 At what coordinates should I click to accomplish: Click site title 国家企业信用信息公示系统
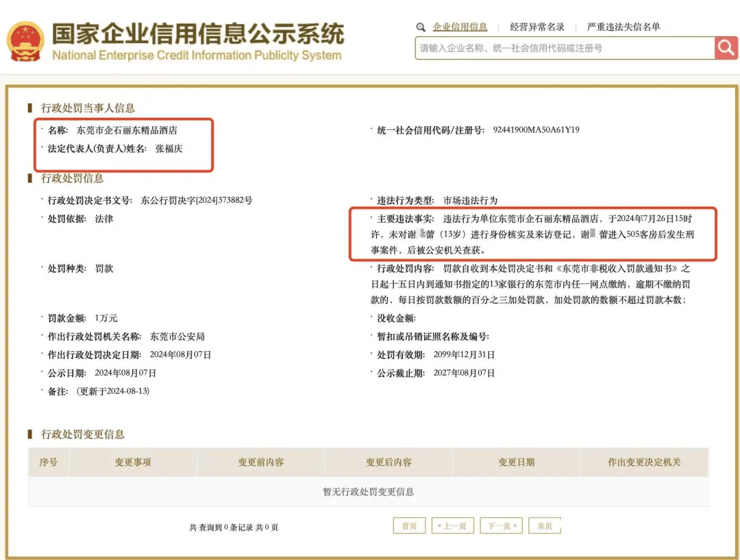[x=198, y=34]
